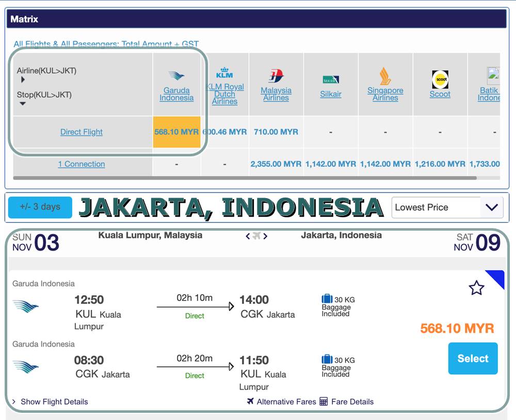Viewport: 516px width, 420px height.
Task: Click Garuda logo on outbound KUL flight
Action: coord(26,306)
